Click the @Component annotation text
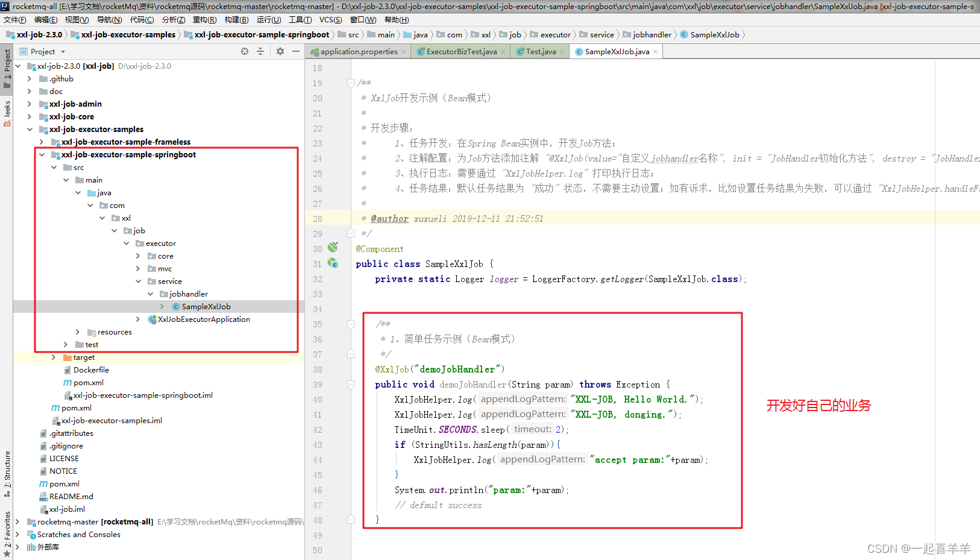This screenshot has height=560, width=980. pos(380,249)
